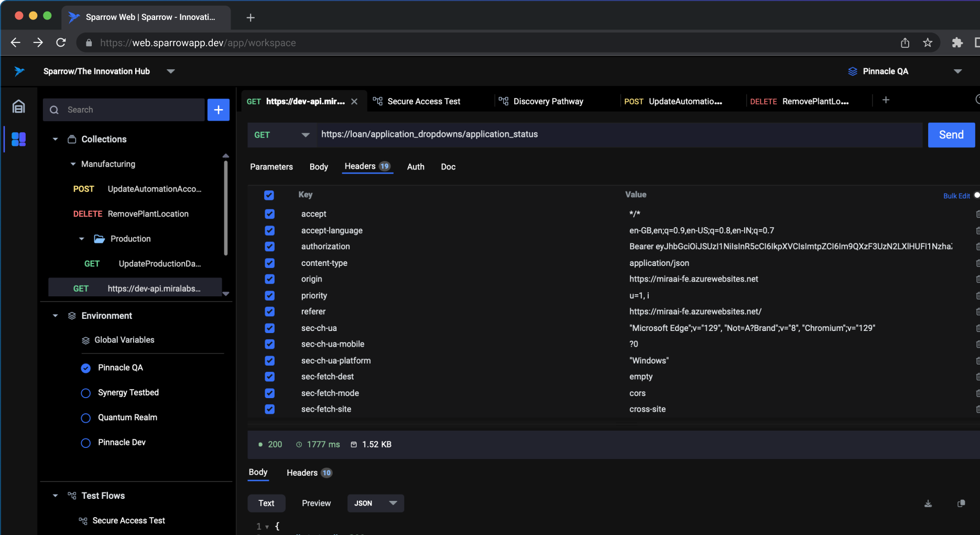Download the response body
Image resolution: width=980 pixels, height=535 pixels.
[928, 504]
